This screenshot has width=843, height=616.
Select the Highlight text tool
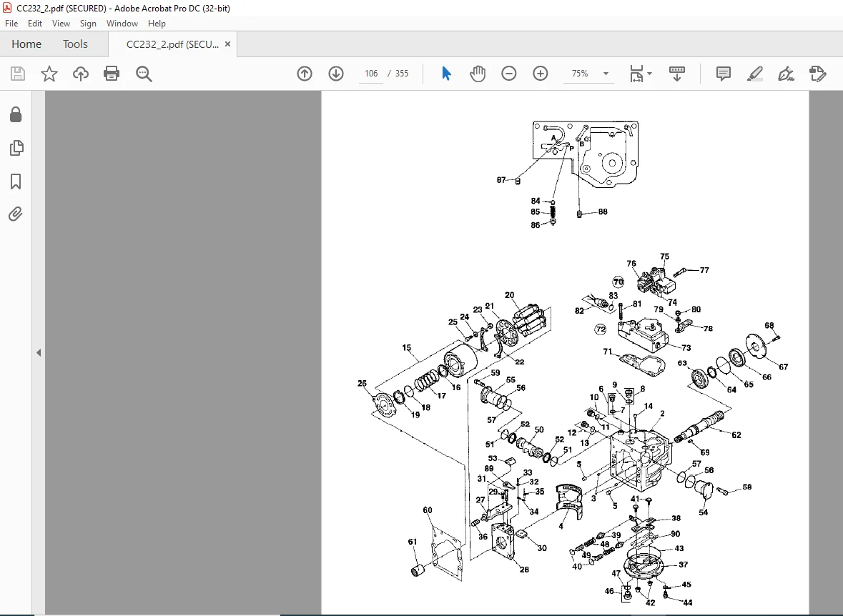click(755, 74)
